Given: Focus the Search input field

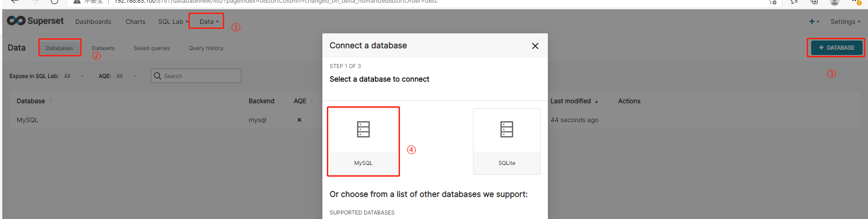Looking at the screenshot, I should (196, 76).
